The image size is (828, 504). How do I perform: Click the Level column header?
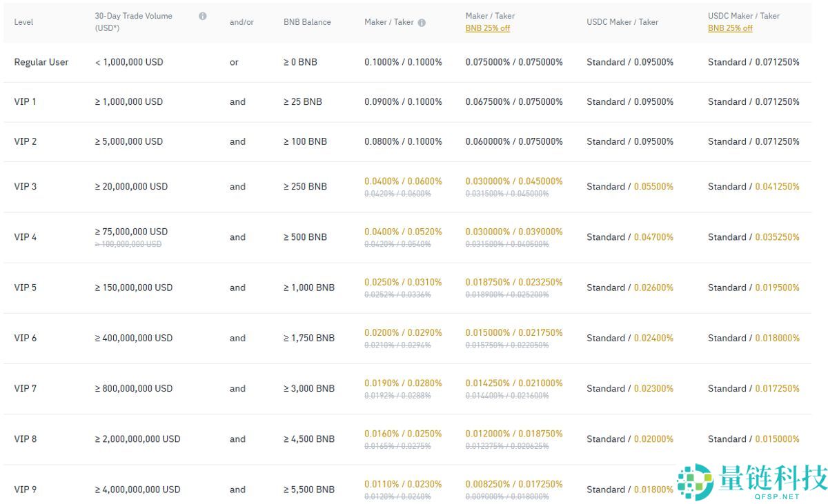[23, 22]
